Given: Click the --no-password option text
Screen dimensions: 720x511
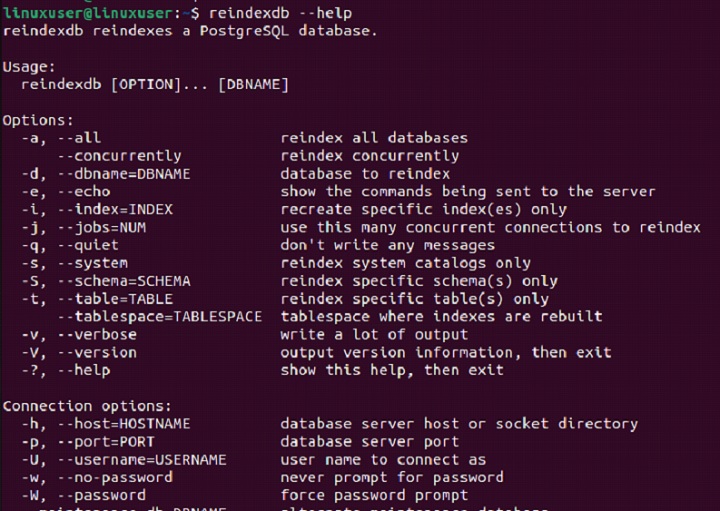Looking at the screenshot, I should tap(115, 477).
